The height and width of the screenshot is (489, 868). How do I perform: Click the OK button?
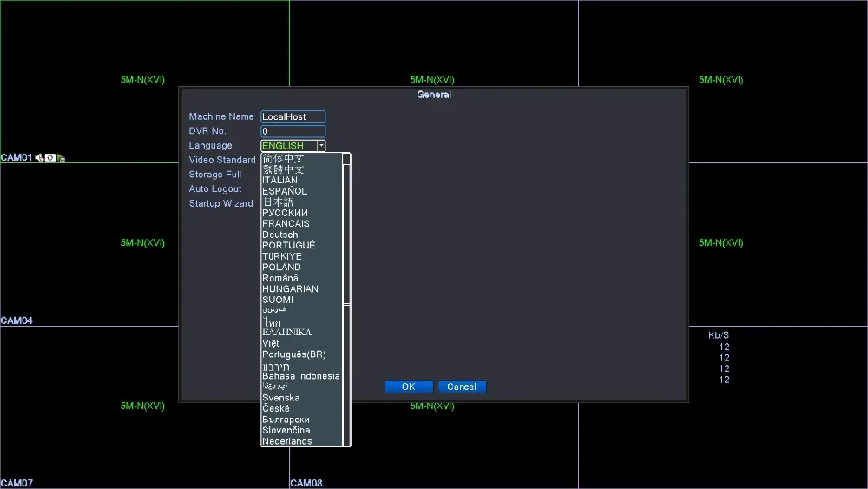point(409,387)
